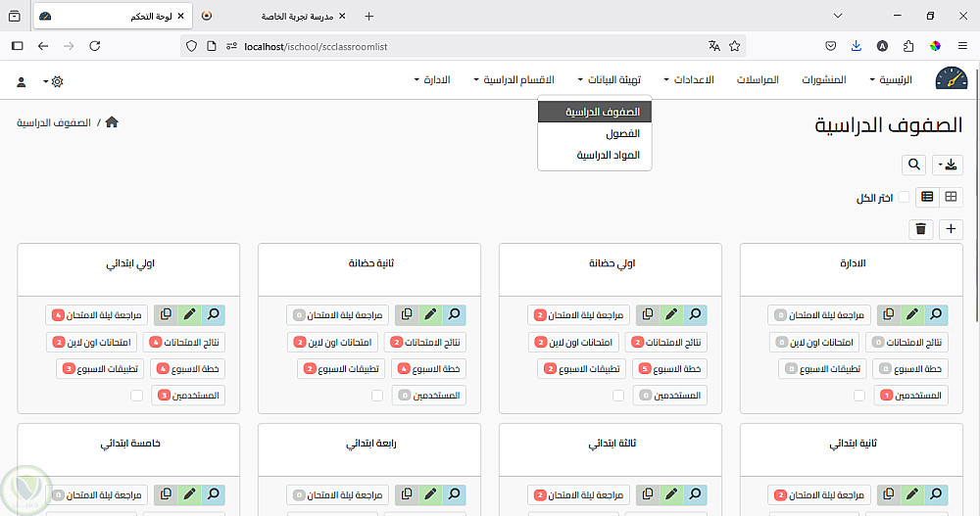The height and width of the screenshot is (516, 980).
Task: Tick the الادارة card selection checkbox
Action: [x=859, y=396]
